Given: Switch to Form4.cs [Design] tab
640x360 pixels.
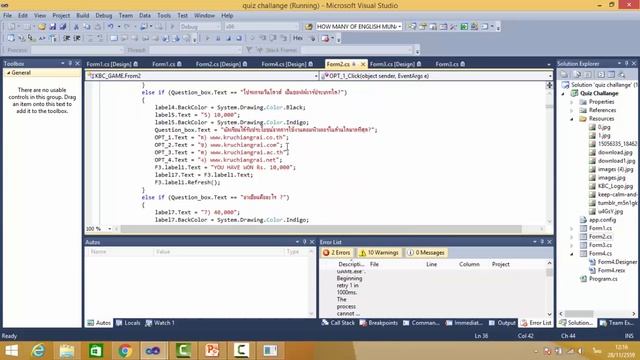Looking at the screenshot, I should point(287,64).
